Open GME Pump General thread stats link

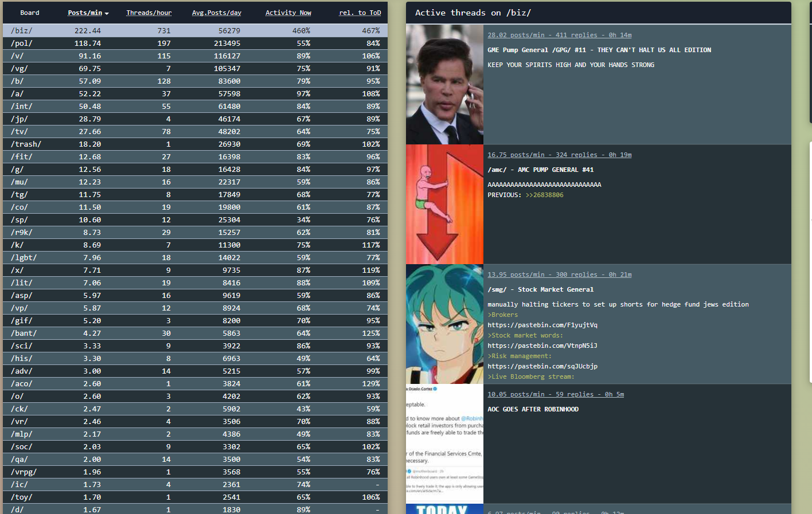point(560,35)
